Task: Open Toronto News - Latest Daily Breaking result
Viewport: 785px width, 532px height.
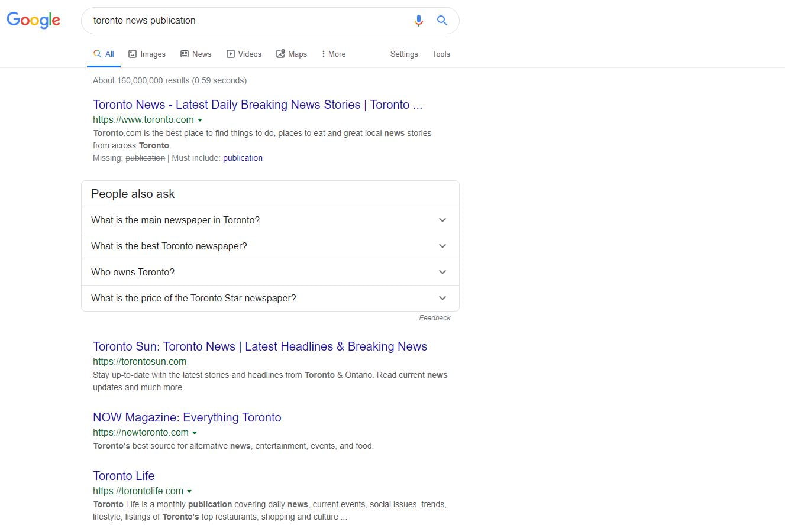Action: [x=258, y=105]
